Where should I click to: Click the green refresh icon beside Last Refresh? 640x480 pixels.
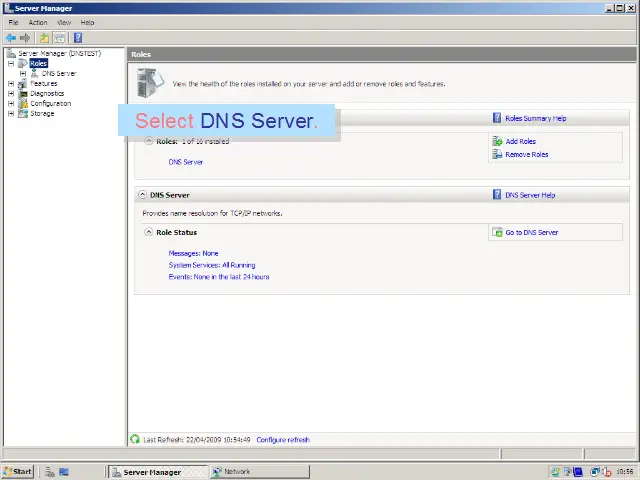(135, 439)
